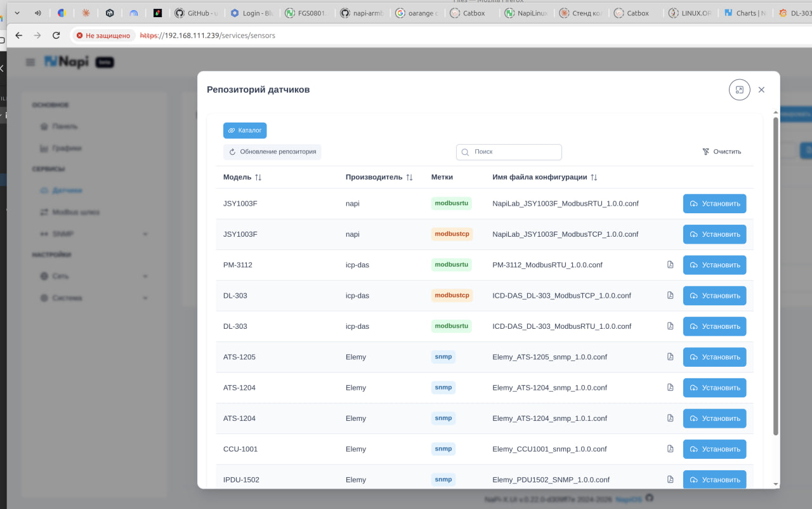
Task: Open config file icon for ATS-1205 row
Action: 671,357
